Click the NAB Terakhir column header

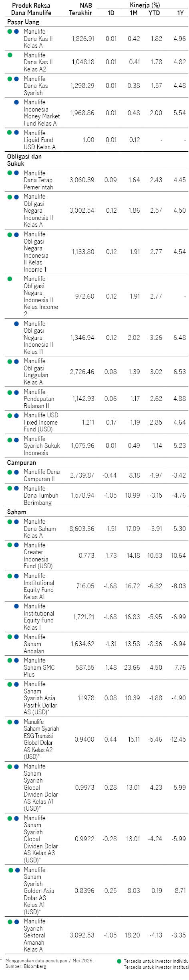pos(80,9)
